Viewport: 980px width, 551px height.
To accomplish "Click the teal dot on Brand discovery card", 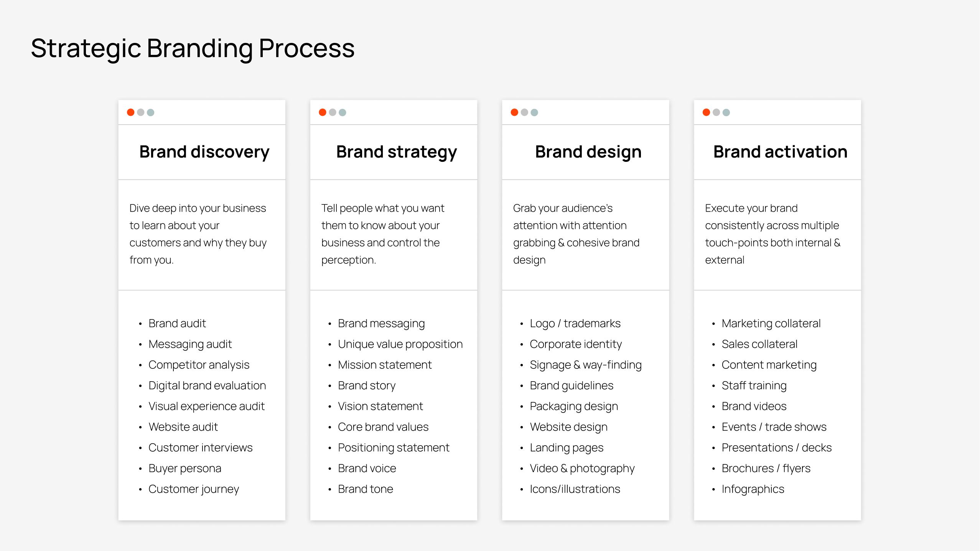I will pyautogui.click(x=150, y=112).
